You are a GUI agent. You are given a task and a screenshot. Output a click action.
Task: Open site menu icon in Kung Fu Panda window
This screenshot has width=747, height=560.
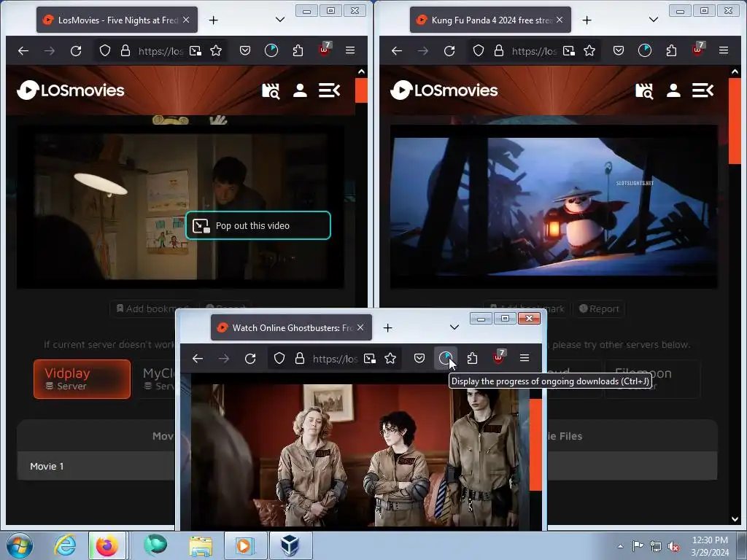pyautogui.click(x=703, y=90)
